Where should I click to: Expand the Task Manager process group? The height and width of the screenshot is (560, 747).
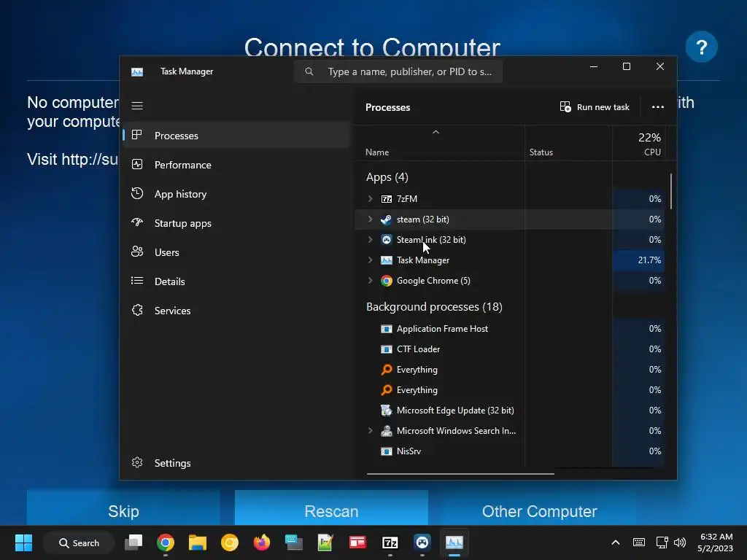coord(370,260)
